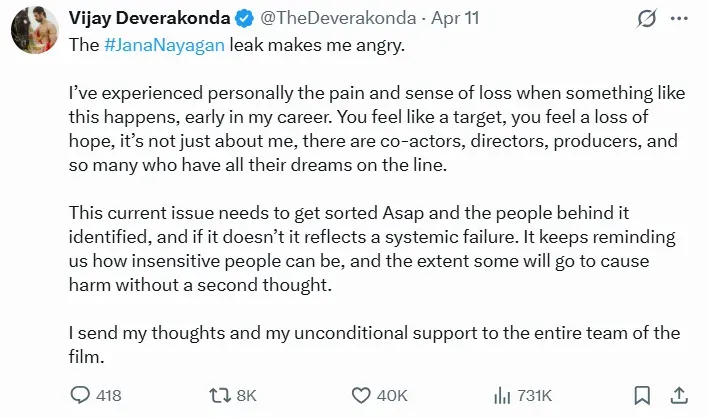The image size is (708, 418).
Task: Click the 8K reposts count
Action: [x=246, y=396]
